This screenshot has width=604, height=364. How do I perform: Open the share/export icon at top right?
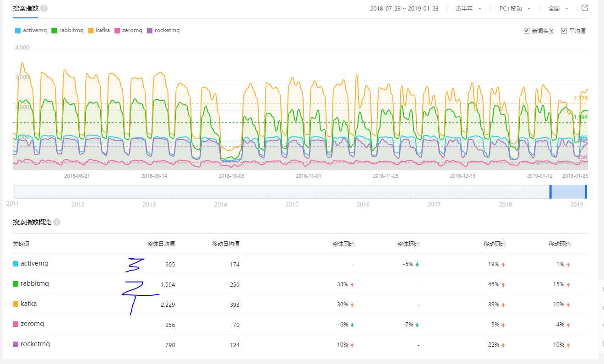pos(585,8)
